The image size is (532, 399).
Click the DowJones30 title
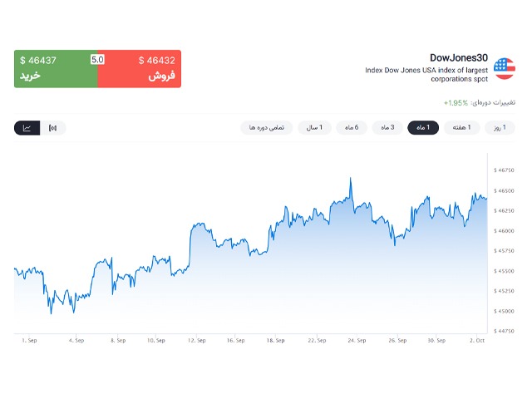pos(459,57)
